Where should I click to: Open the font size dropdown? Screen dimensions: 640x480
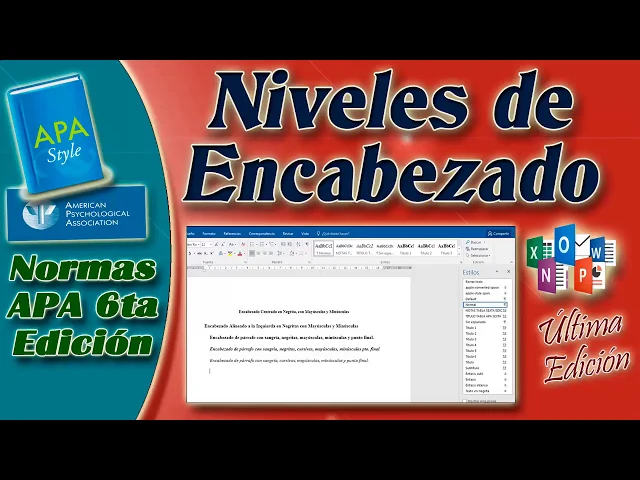click(211, 244)
